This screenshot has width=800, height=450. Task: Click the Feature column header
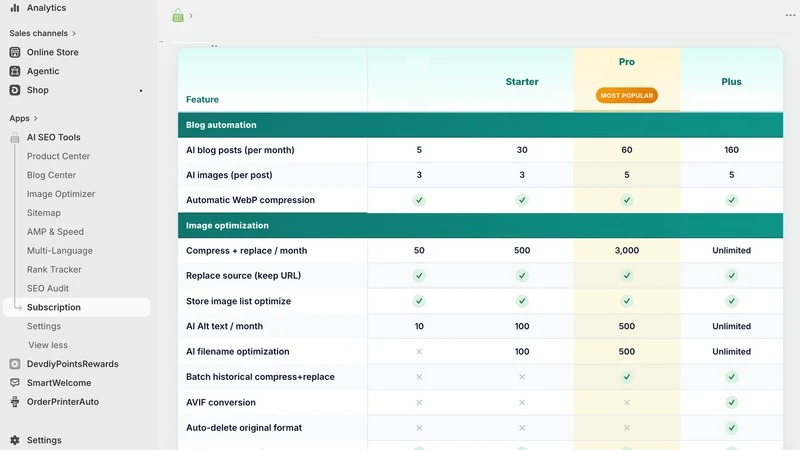pyautogui.click(x=202, y=99)
